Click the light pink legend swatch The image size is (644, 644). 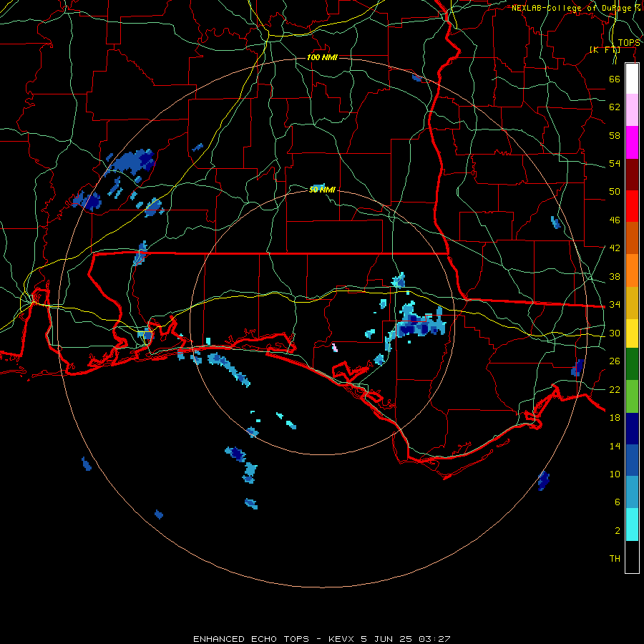(x=632, y=109)
